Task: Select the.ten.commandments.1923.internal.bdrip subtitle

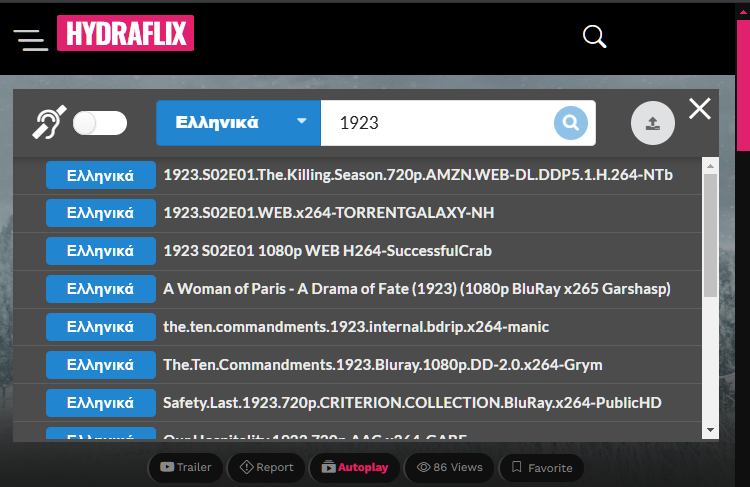Action: pyautogui.click(x=356, y=327)
